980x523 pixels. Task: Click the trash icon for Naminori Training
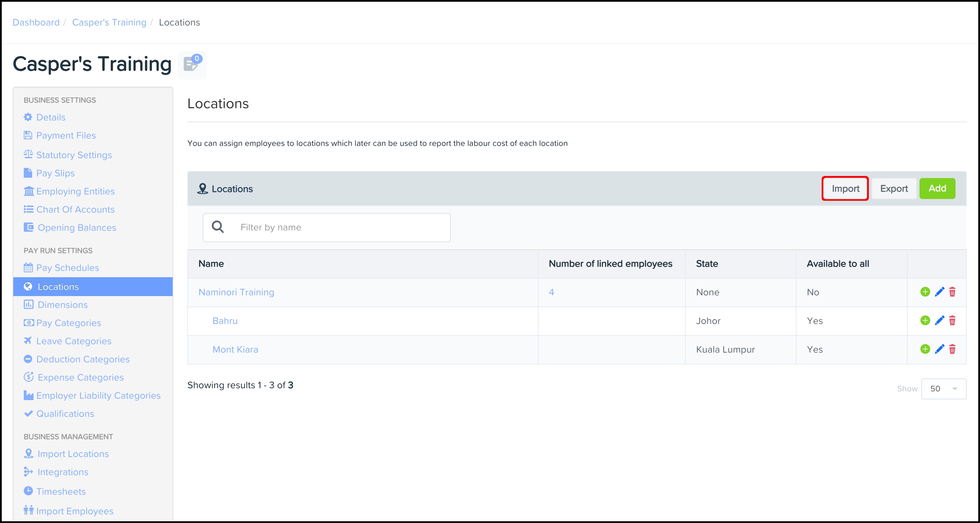[x=952, y=292]
